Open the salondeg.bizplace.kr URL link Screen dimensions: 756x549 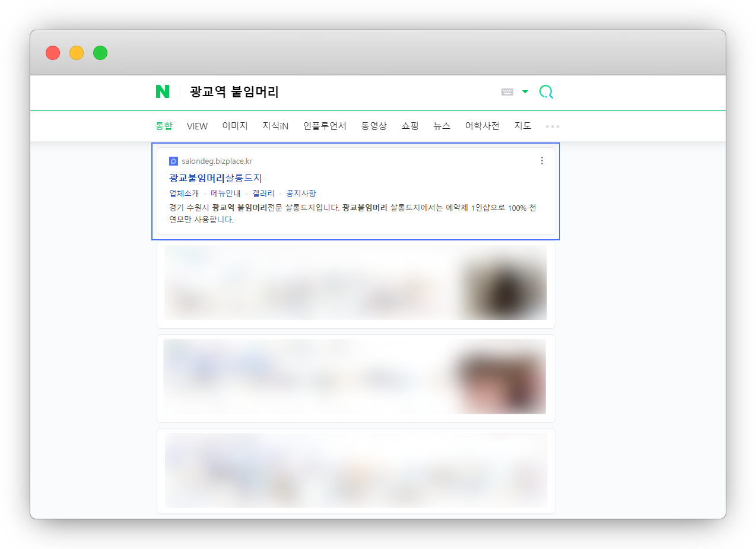tap(217, 161)
